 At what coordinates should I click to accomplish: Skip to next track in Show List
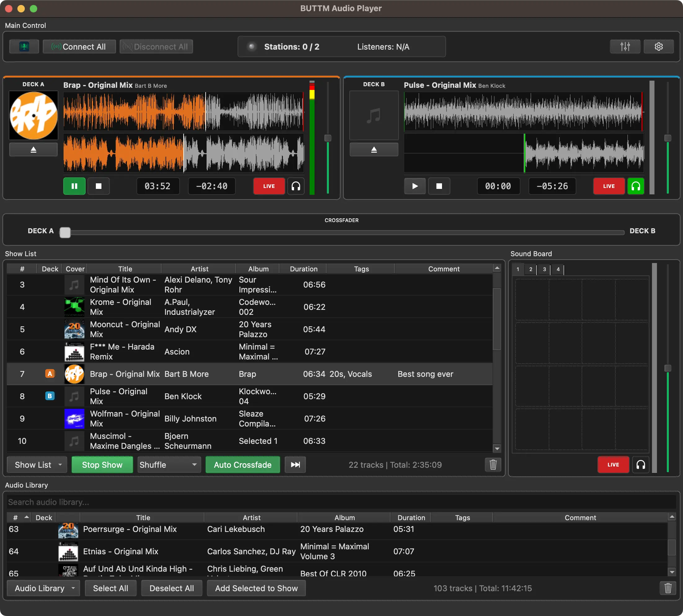(x=295, y=465)
